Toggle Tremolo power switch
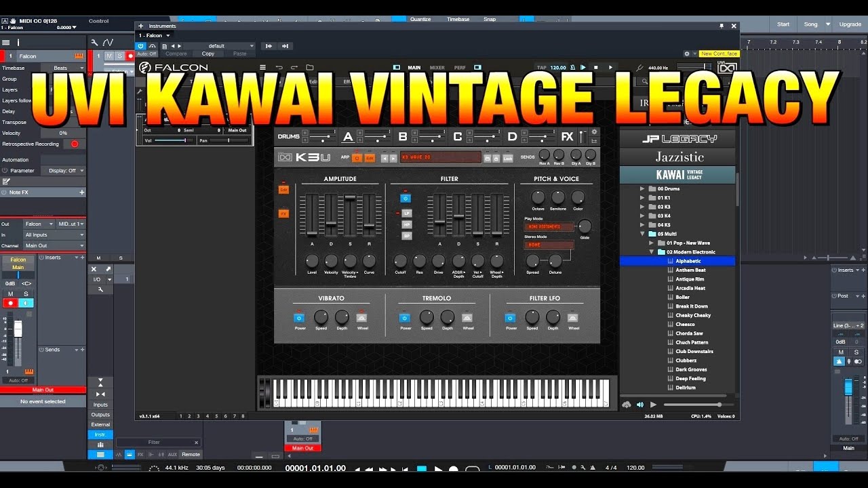The height and width of the screenshot is (488, 868). click(406, 318)
